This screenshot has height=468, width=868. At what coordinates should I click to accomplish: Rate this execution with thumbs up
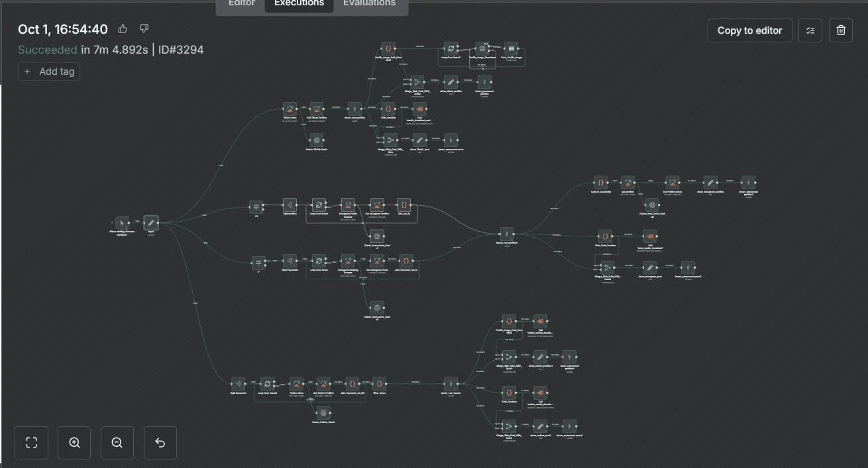pyautogui.click(x=123, y=28)
